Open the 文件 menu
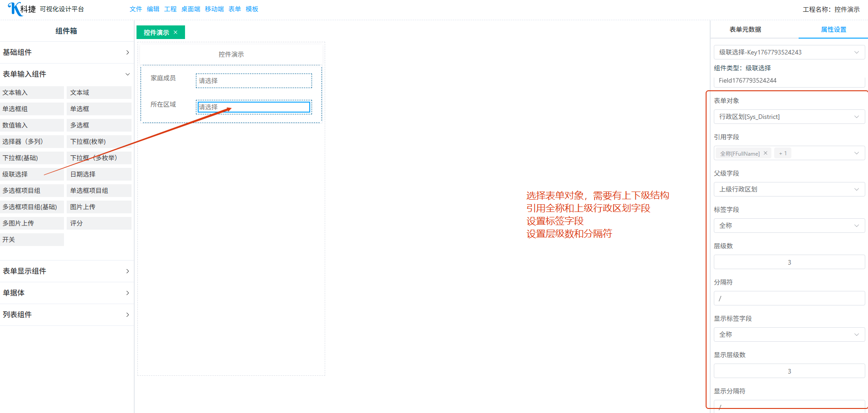The image size is (868, 413). [x=136, y=9]
